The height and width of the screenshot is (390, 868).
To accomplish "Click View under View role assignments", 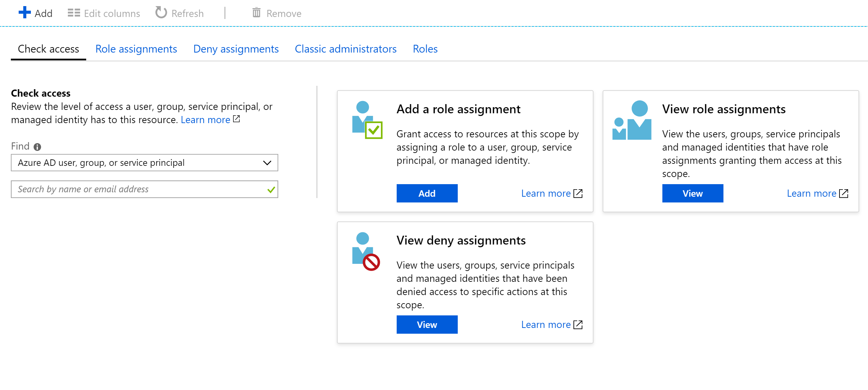I will click(x=692, y=193).
